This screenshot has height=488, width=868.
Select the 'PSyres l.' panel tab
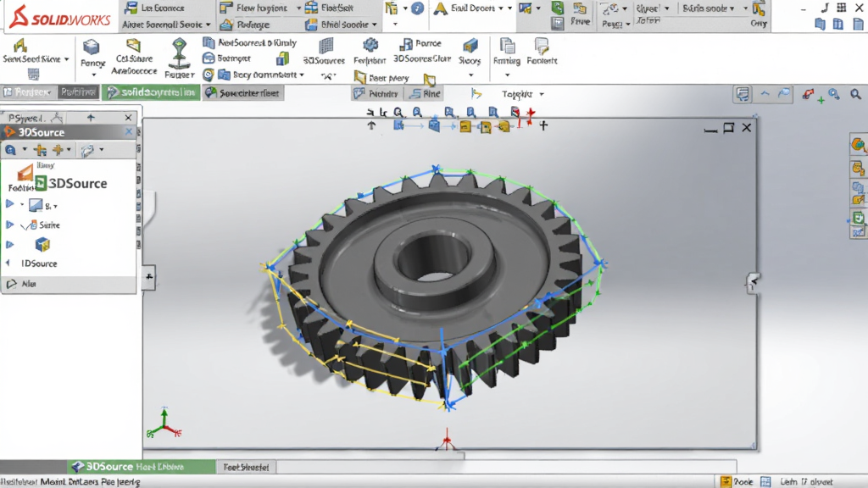click(25, 118)
